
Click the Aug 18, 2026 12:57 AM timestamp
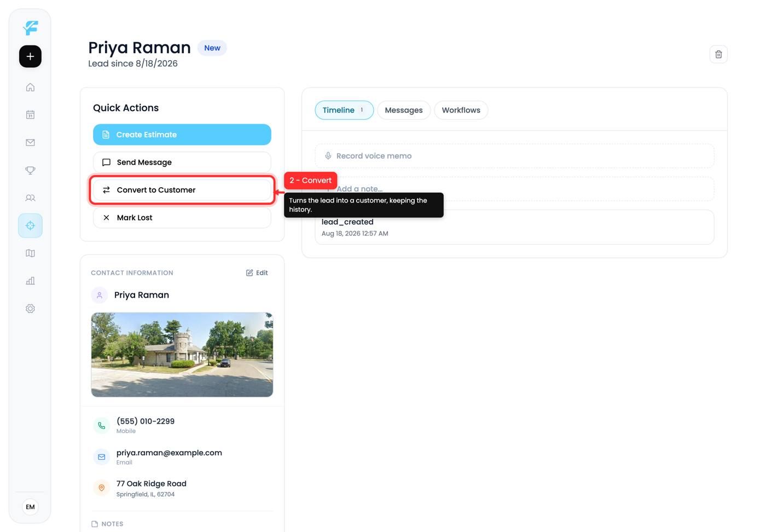click(x=355, y=233)
